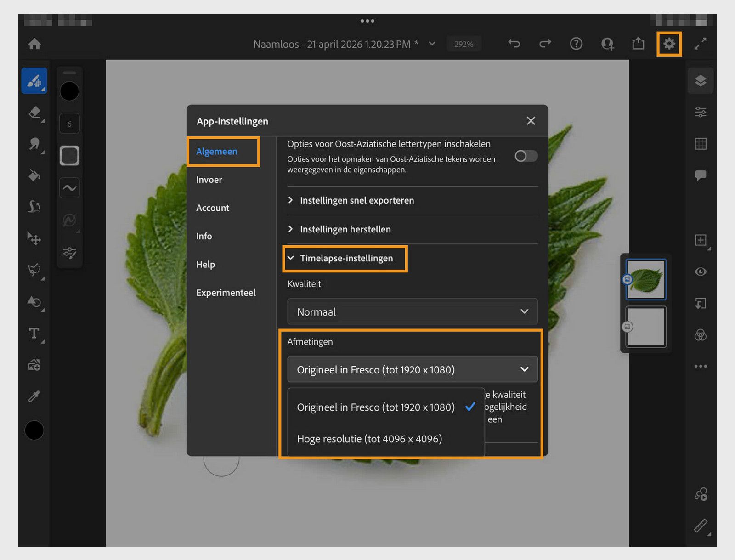Screen dimensions: 735x560
Task: Open the brush color black swatch
Action: (x=69, y=91)
